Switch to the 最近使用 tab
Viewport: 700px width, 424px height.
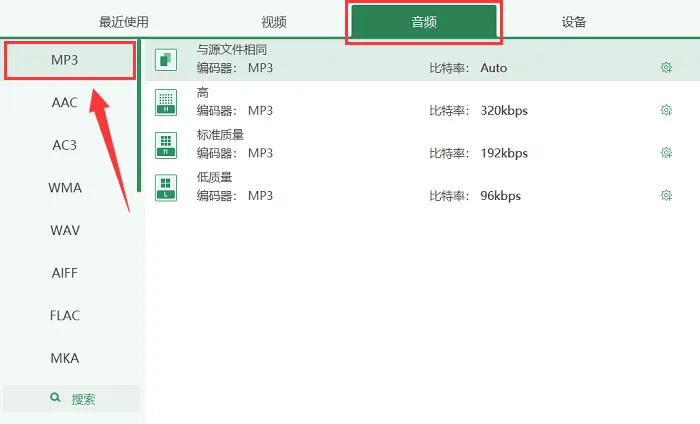(x=124, y=22)
